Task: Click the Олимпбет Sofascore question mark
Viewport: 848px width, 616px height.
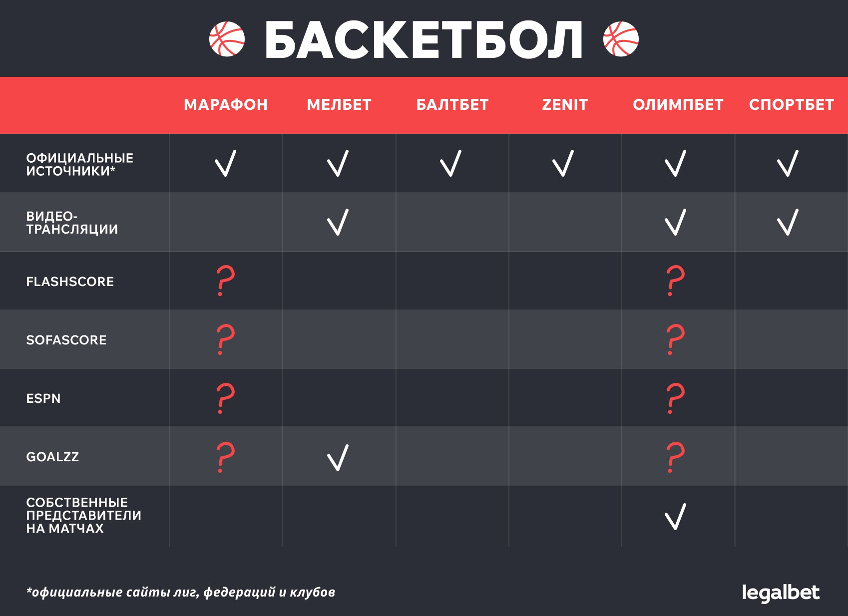Action: (676, 339)
